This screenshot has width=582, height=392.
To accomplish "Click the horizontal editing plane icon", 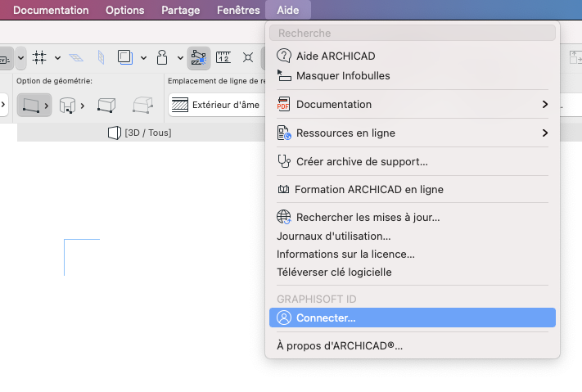I will [76, 57].
